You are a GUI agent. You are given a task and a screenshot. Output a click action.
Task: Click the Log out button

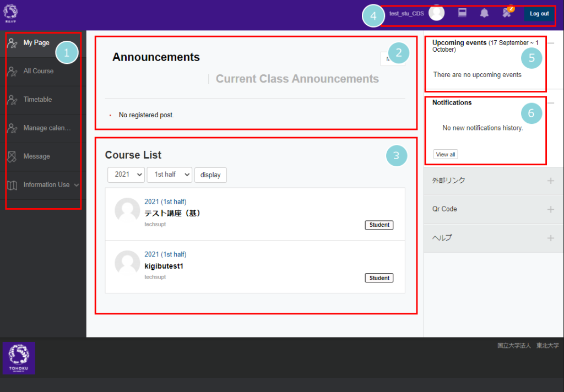539,14
